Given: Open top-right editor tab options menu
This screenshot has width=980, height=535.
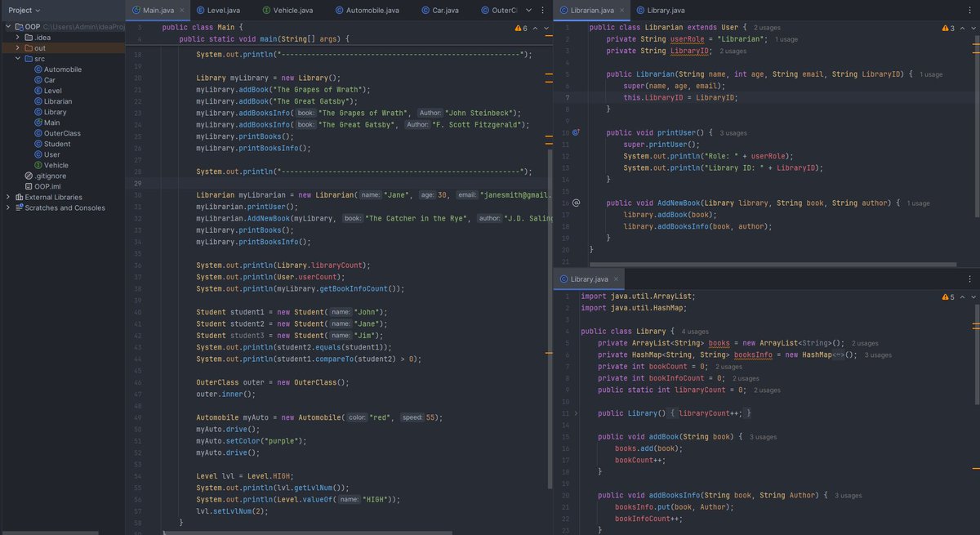Looking at the screenshot, I should (x=970, y=10).
